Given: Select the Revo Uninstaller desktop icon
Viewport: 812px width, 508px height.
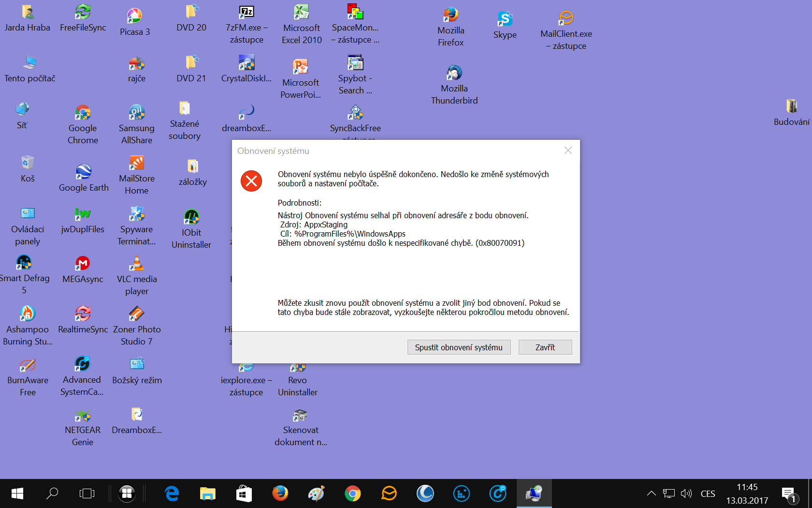Looking at the screenshot, I should pos(298,380).
